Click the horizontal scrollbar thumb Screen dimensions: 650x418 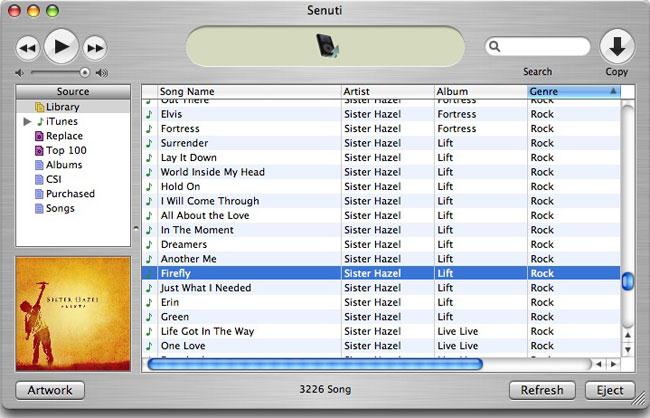point(315,365)
